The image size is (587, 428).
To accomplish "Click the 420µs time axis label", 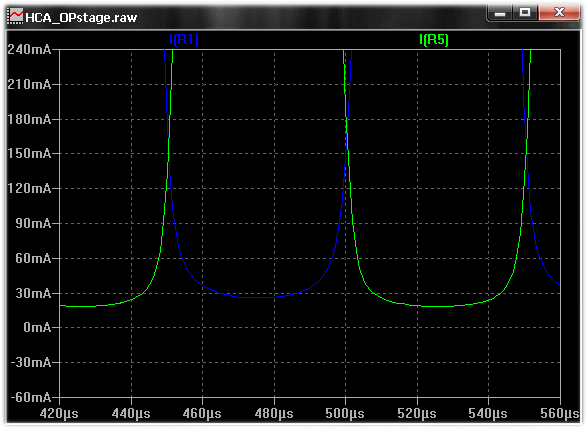I will 59,414.
